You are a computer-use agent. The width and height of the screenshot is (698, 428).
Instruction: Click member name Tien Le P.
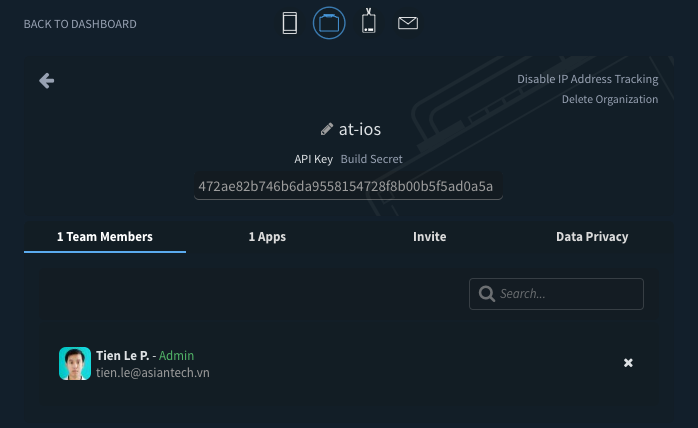(x=122, y=356)
